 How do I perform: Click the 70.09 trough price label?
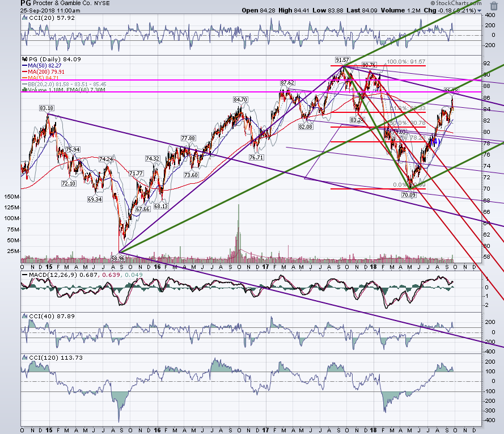[409, 195]
